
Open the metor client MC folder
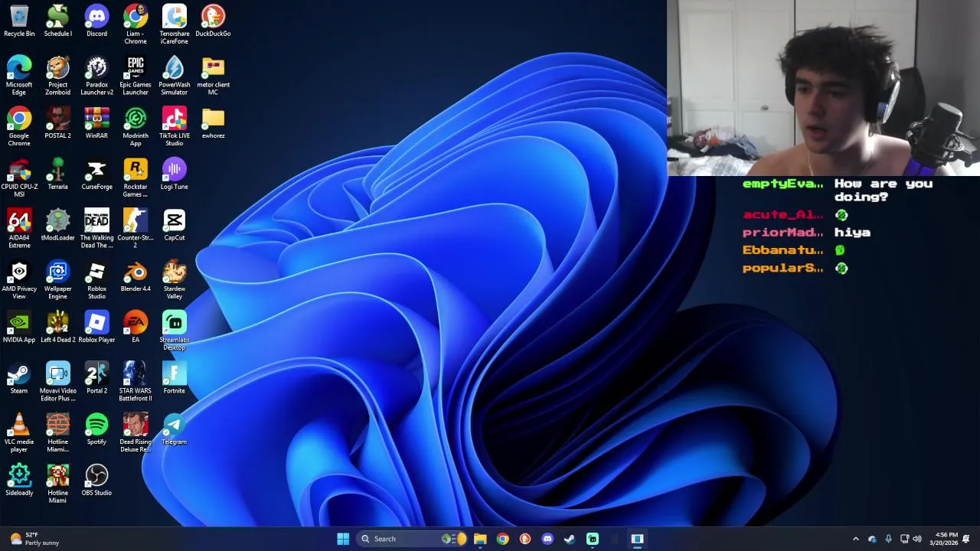click(213, 76)
